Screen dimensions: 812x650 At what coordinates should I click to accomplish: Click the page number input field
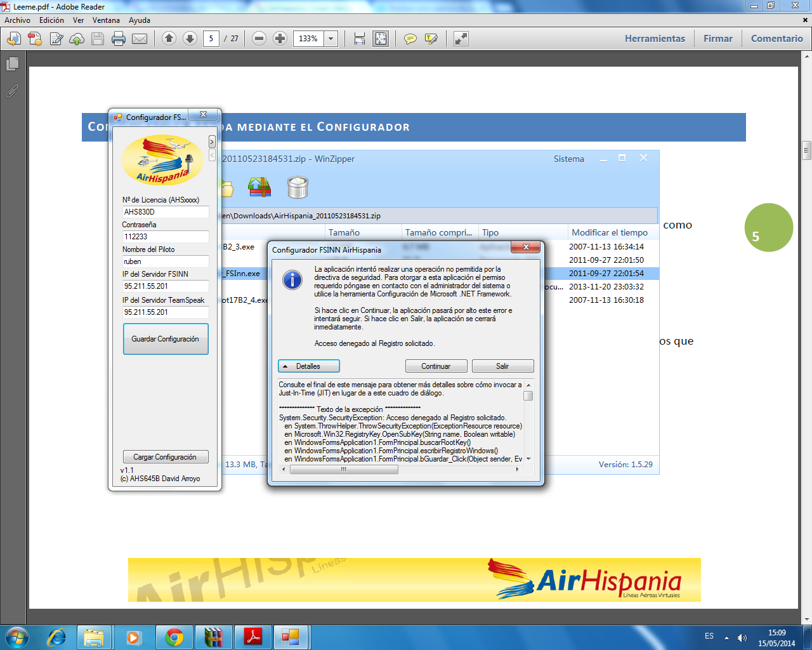(211, 39)
